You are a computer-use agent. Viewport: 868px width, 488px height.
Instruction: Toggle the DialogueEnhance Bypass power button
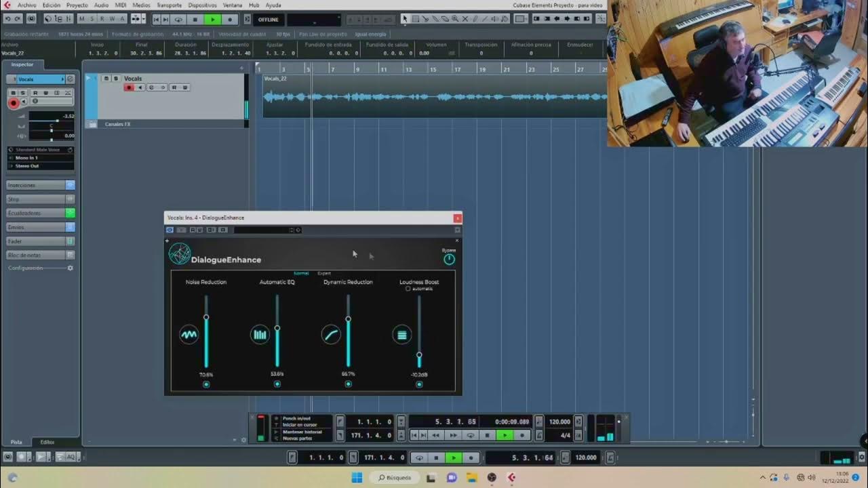pos(449,259)
